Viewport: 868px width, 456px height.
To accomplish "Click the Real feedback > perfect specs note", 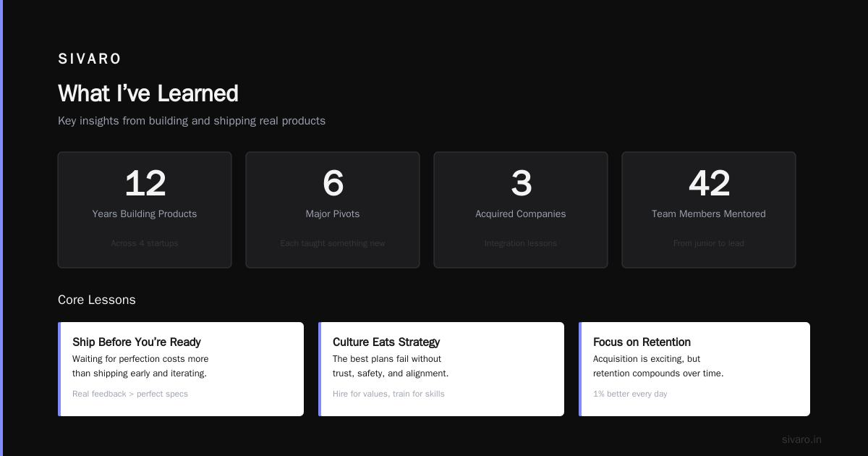I will click(x=130, y=394).
